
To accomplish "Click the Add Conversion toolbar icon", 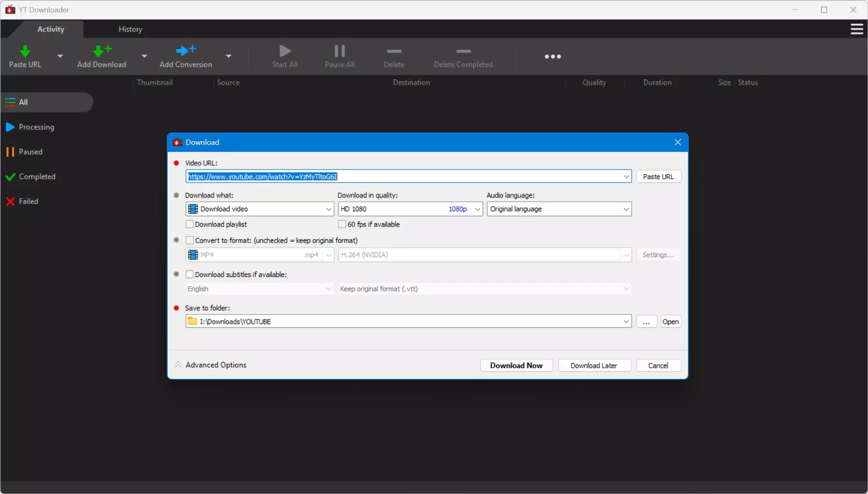I will 186,51.
